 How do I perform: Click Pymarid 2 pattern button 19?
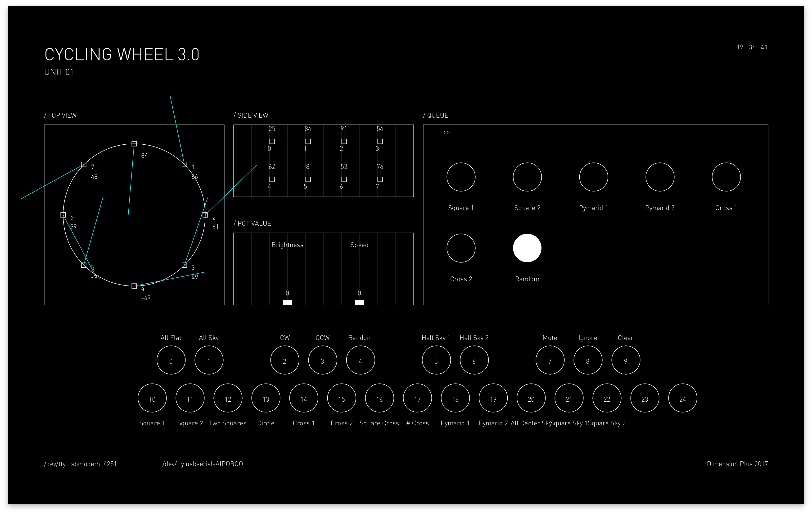point(493,398)
